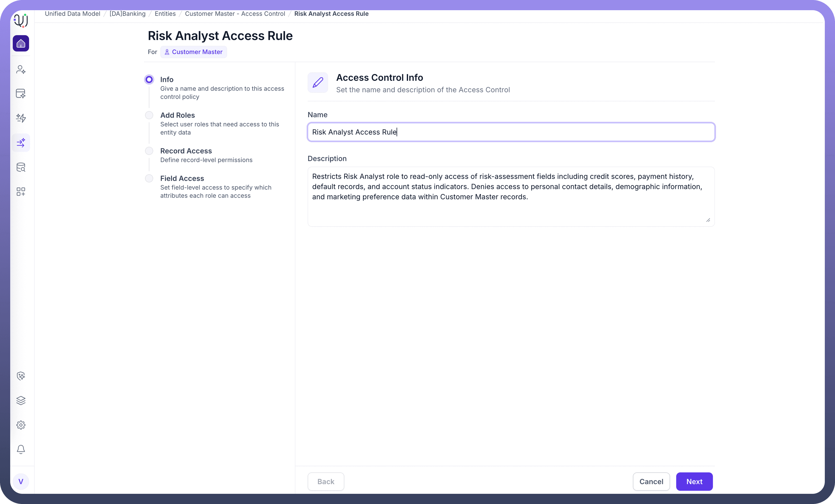Select the Add Roles step circle
This screenshot has height=504, width=835.
click(x=149, y=115)
